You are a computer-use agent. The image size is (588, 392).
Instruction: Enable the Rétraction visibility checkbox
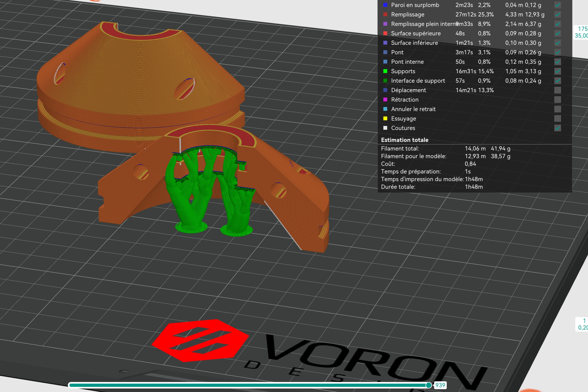point(558,100)
